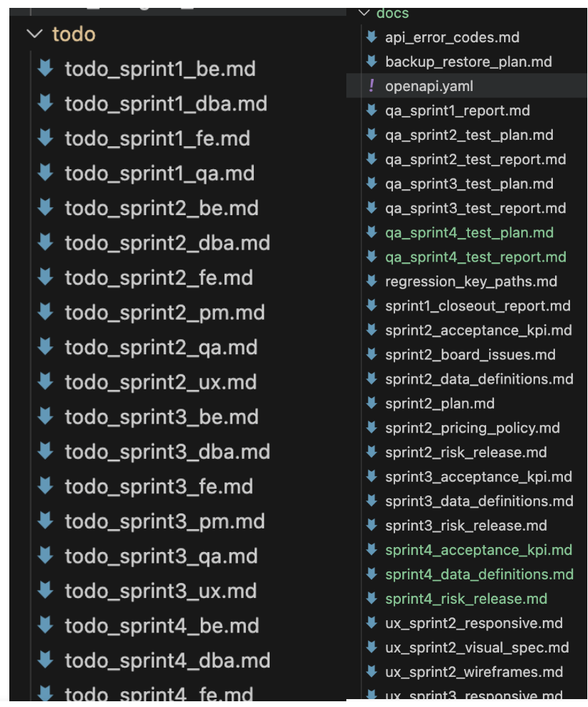Click the todo folder label
Screen dimensions: 588x707
tap(74, 34)
